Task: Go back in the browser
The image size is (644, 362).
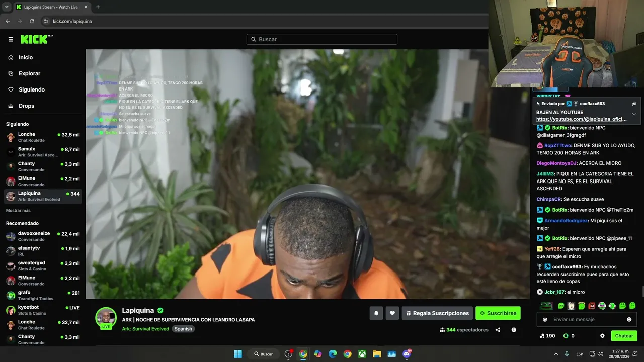Action: coord(8,21)
